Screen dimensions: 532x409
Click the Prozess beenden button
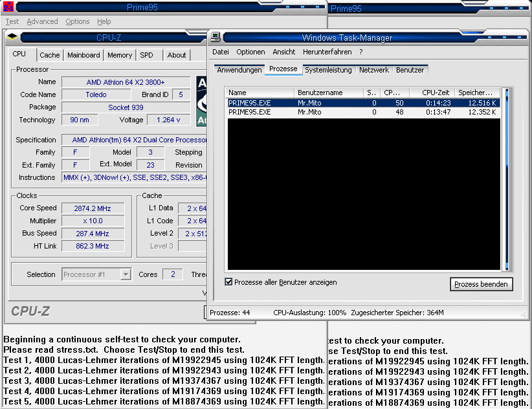(x=481, y=284)
